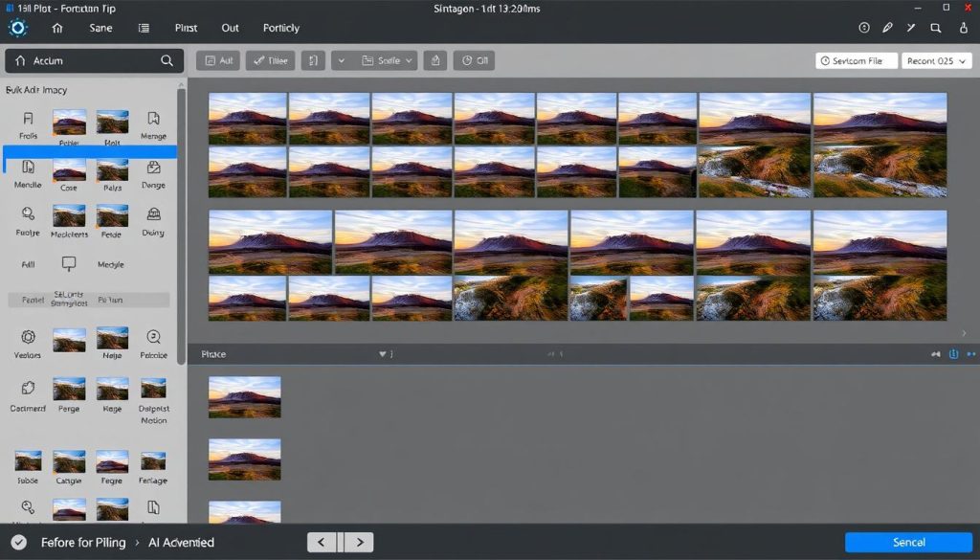Screen dimensions: 980x560
Task: Click the Sevtcom File button
Action: click(857, 60)
